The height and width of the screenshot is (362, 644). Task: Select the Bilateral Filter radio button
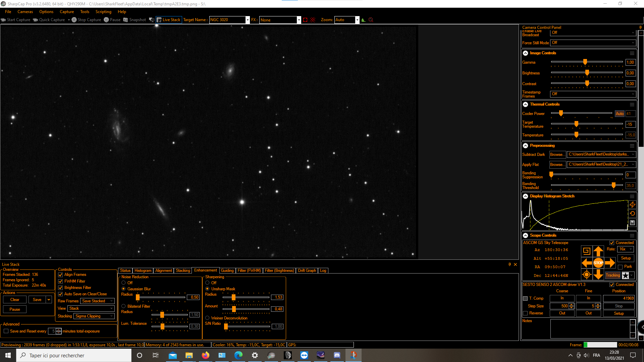[x=123, y=306]
